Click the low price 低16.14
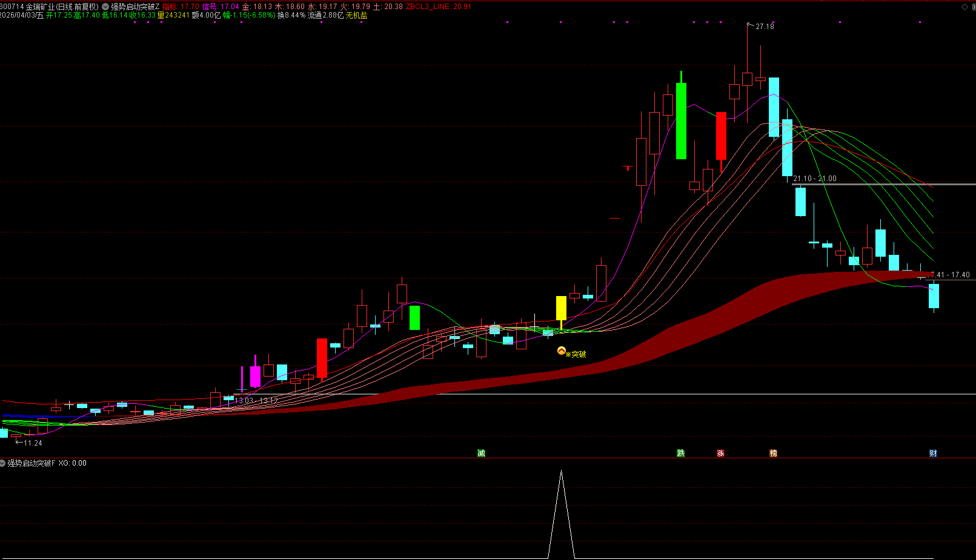The height and width of the screenshot is (560, 976). (115, 15)
